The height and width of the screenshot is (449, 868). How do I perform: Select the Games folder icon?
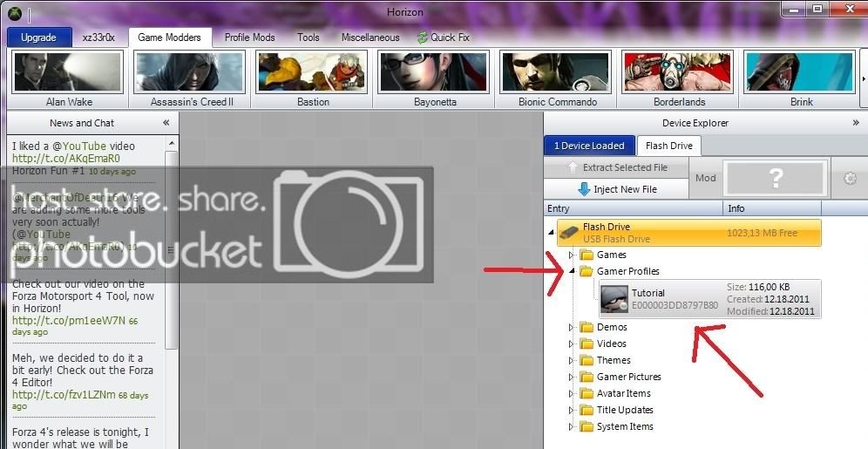pyautogui.click(x=587, y=255)
